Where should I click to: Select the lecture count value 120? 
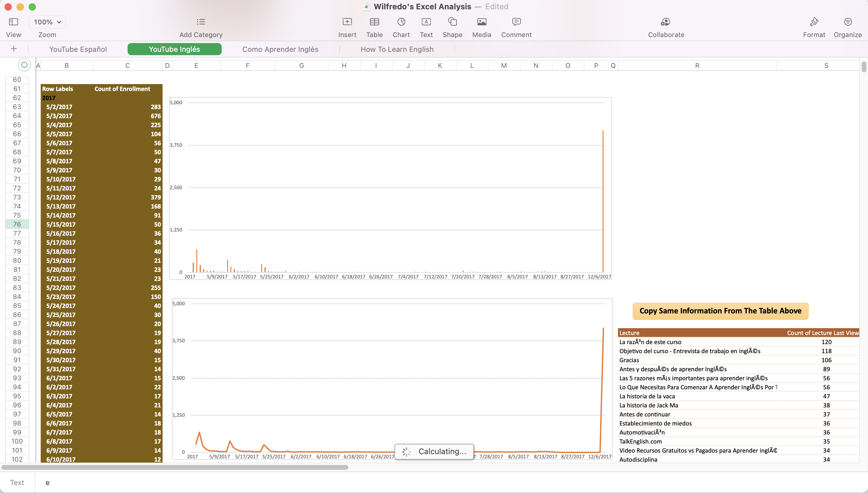pyautogui.click(x=818, y=342)
